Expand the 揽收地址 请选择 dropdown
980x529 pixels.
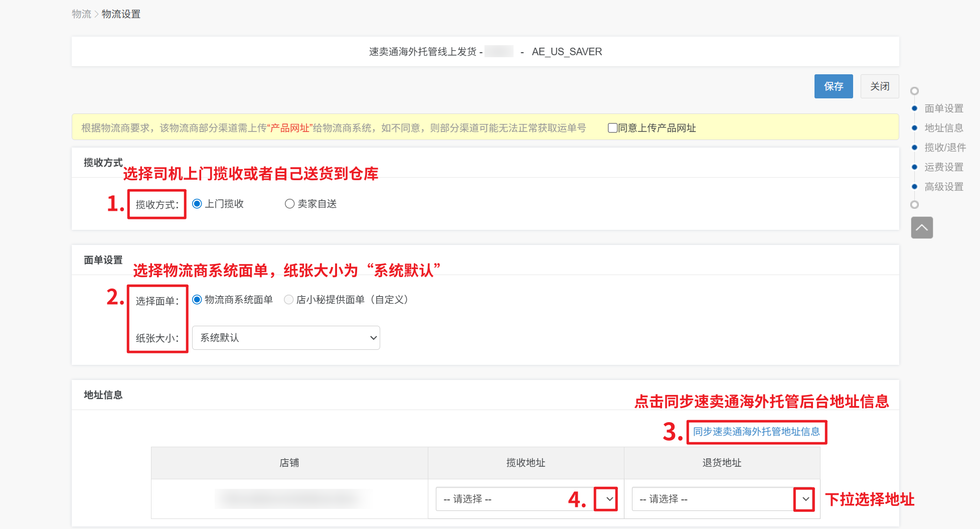(526, 499)
